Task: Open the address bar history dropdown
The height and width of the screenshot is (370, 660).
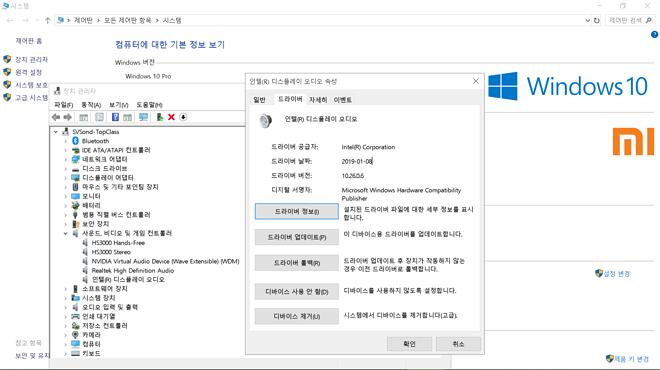Action: point(587,20)
